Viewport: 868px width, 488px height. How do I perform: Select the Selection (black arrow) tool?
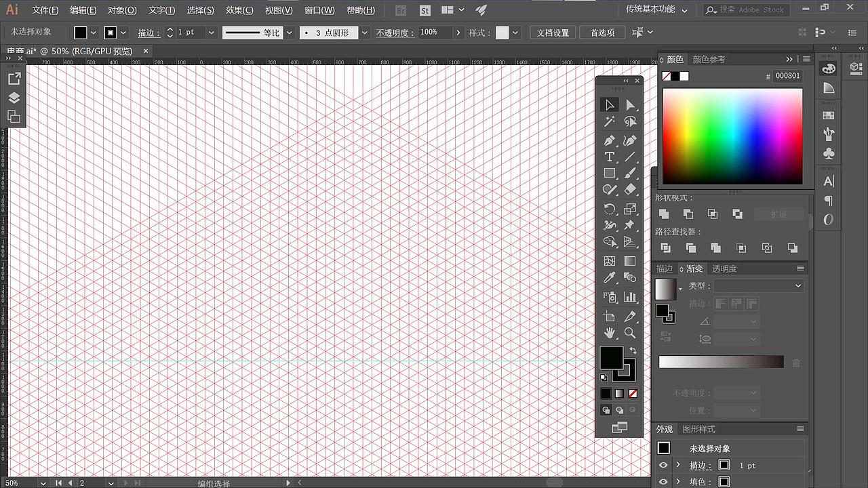point(609,105)
